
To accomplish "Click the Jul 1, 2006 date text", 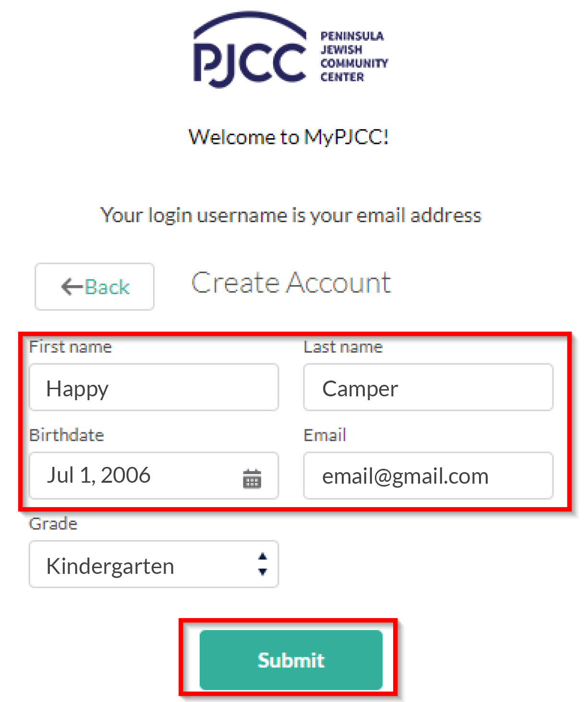I will (x=98, y=476).
